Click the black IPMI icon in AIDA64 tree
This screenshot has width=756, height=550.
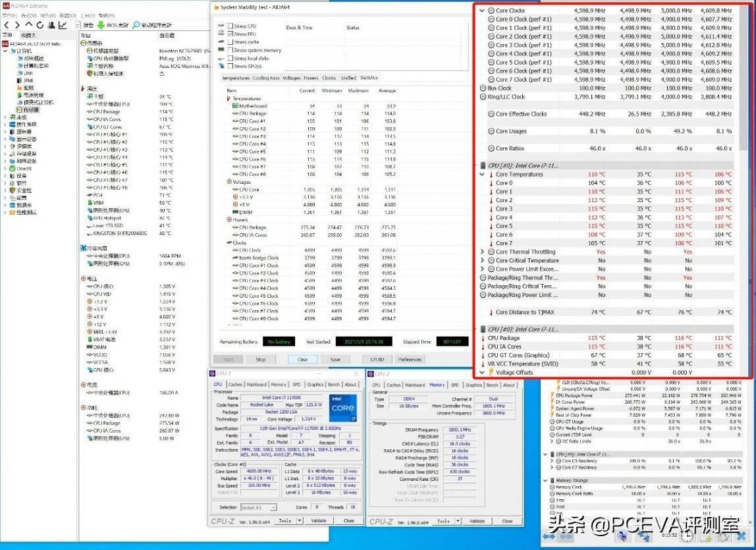click(x=19, y=80)
